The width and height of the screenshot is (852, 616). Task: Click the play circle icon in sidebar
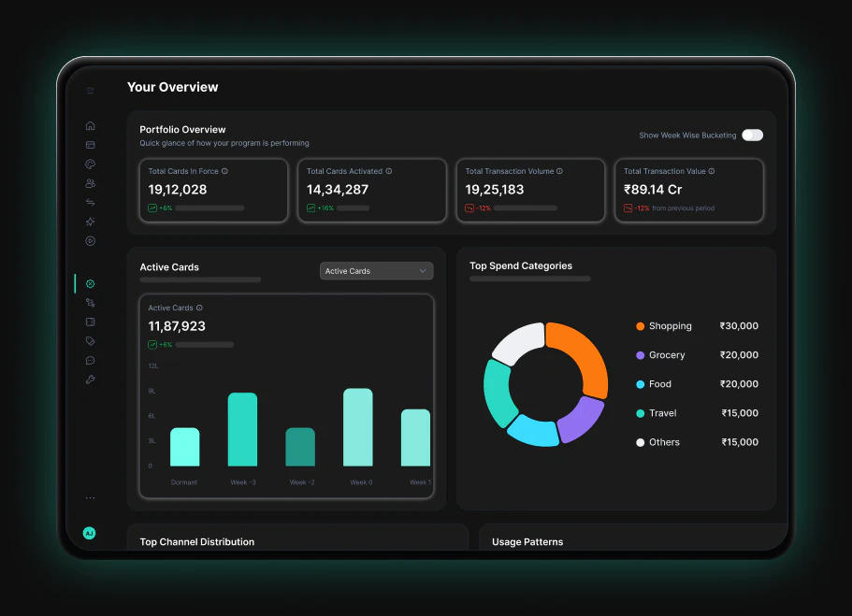click(x=90, y=241)
